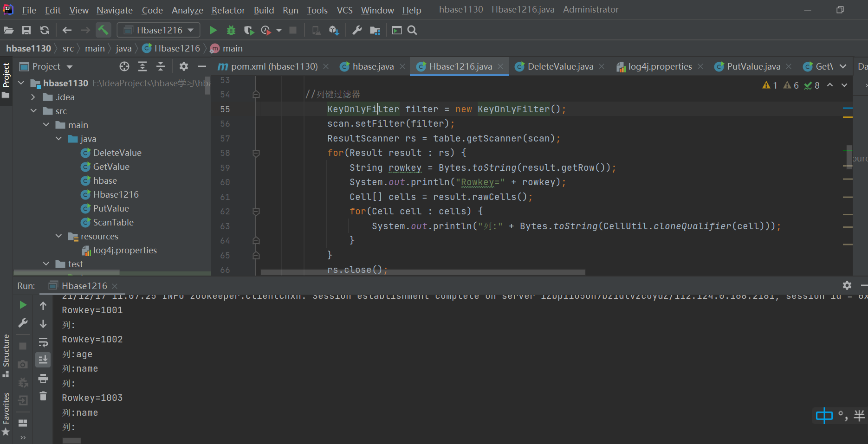Click the Build project hammer icon
This screenshot has width=868, height=444.
[x=103, y=30]
